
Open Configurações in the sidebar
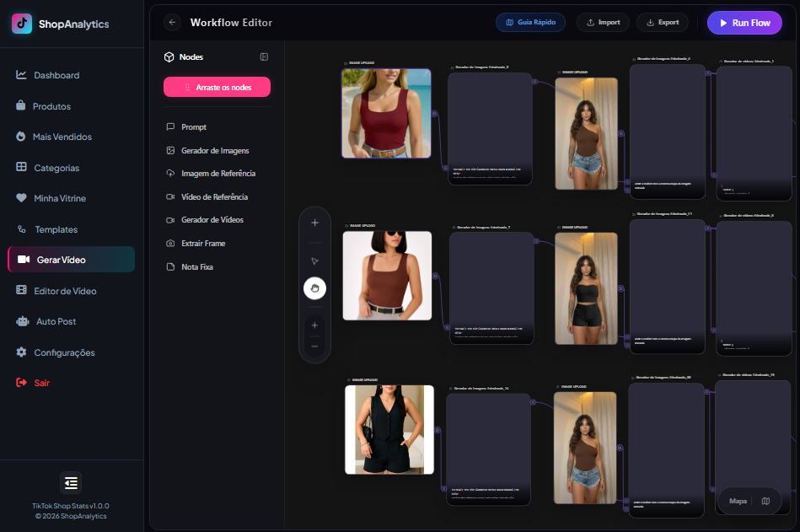point(72,352)
